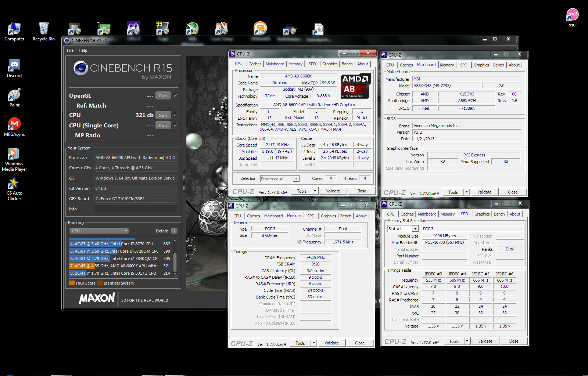Open the Computer desktop icon

tap(14, 32)
